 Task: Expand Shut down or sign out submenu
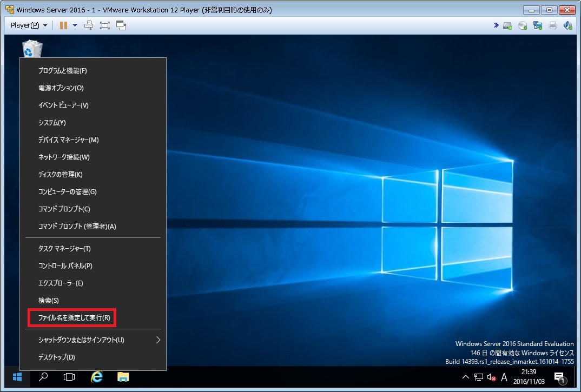point(93,340)
